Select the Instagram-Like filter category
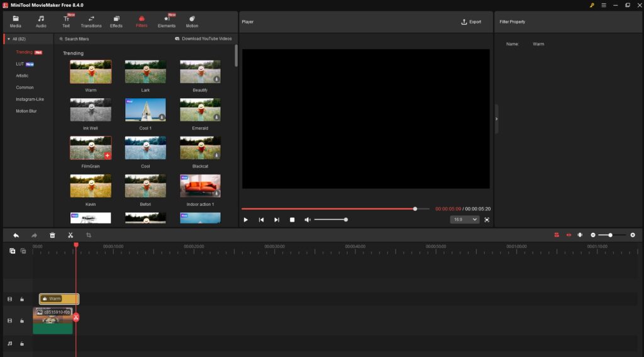Image resolution: width=644 pixels, height=357 pixels. click(29, 99)
